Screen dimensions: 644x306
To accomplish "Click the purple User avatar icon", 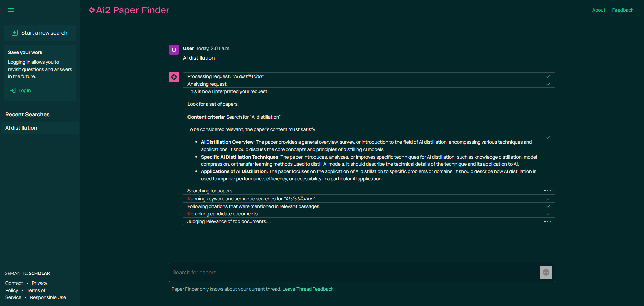I will point(174,50).
